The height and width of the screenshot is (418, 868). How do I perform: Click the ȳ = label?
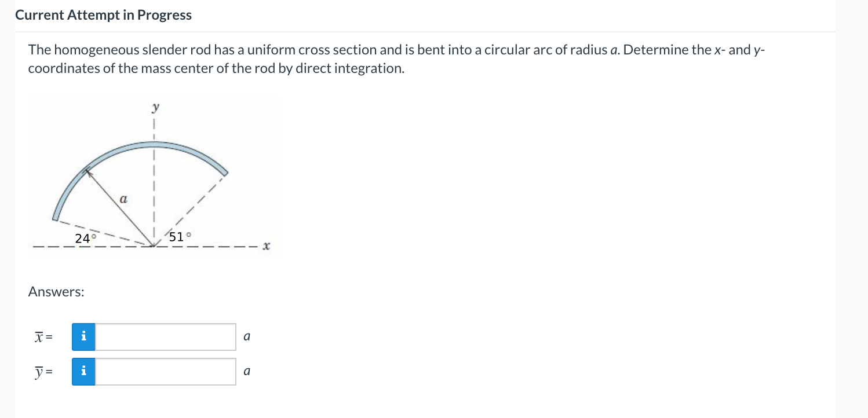(x=43, y=372)
